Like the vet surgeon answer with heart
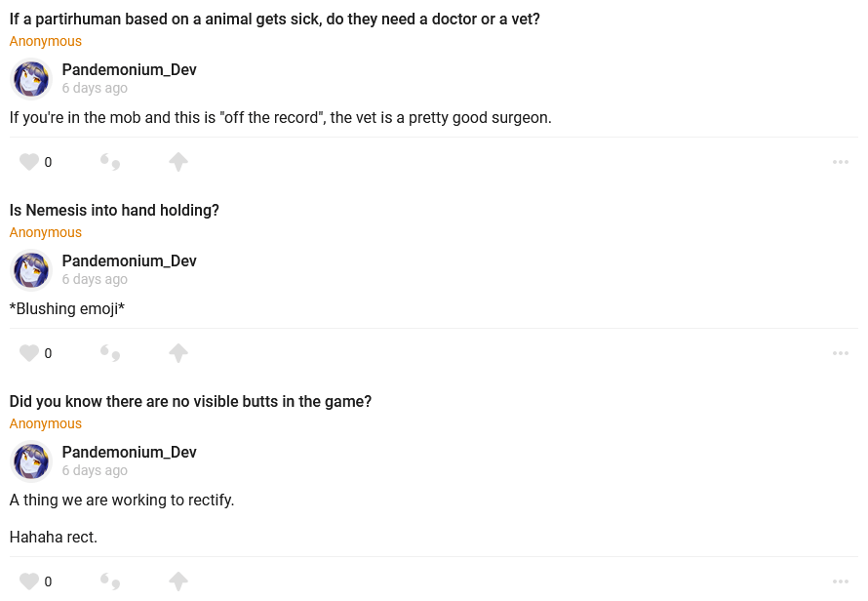 pos(29,162)
